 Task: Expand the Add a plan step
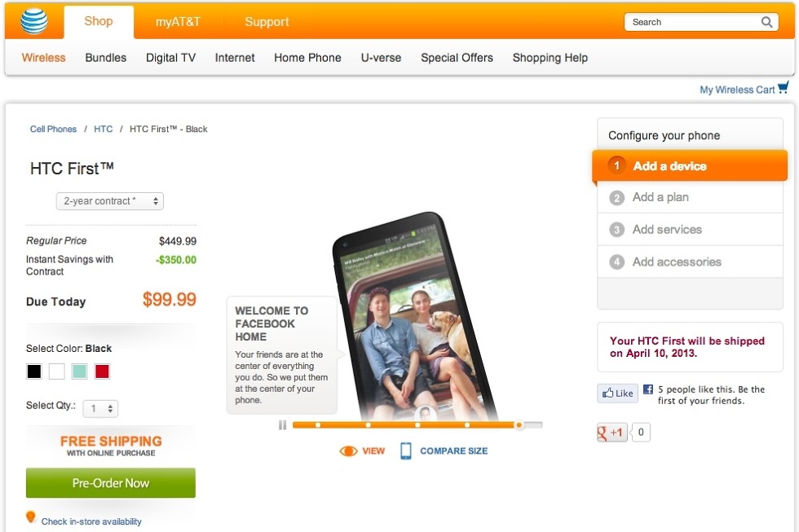click(660, 197)
